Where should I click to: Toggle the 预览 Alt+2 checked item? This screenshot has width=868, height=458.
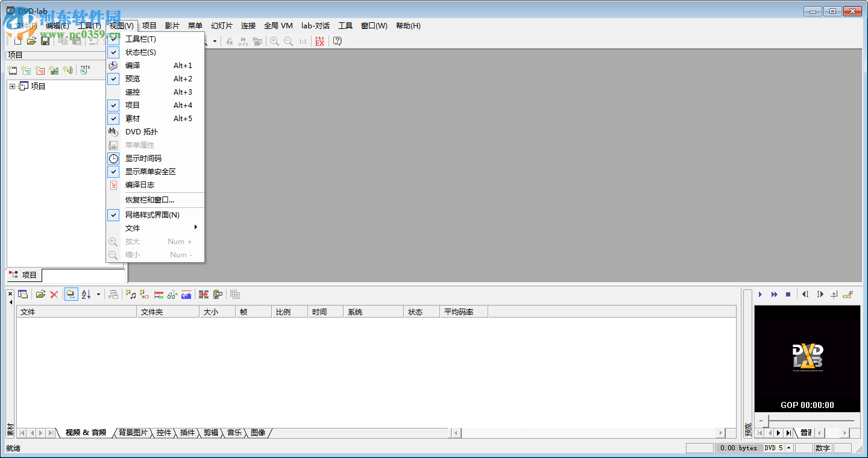[156, 79]
